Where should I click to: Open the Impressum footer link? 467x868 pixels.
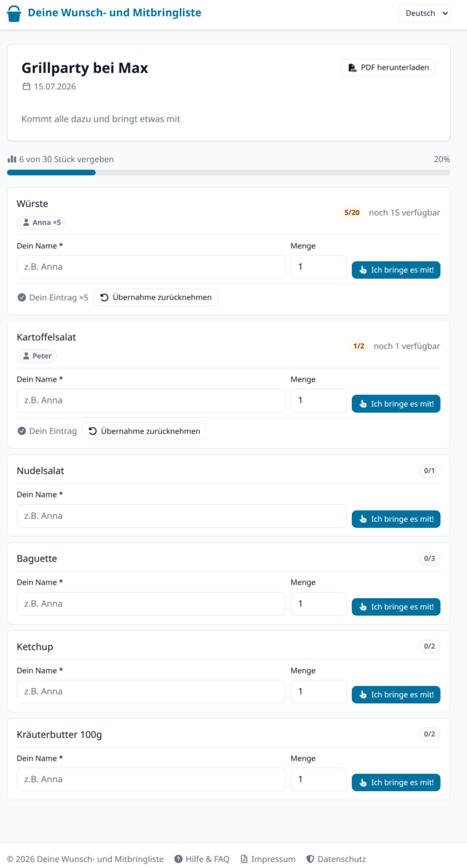(268, 859)
